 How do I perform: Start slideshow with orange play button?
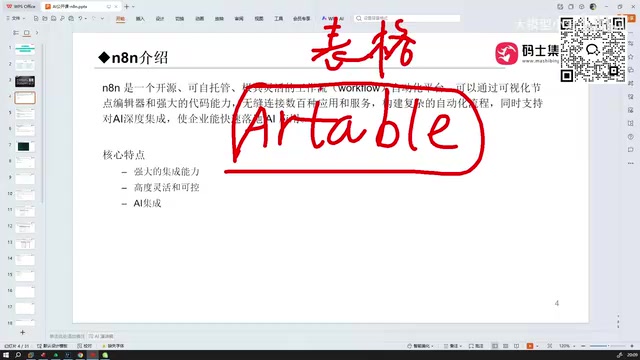(530, 346)
